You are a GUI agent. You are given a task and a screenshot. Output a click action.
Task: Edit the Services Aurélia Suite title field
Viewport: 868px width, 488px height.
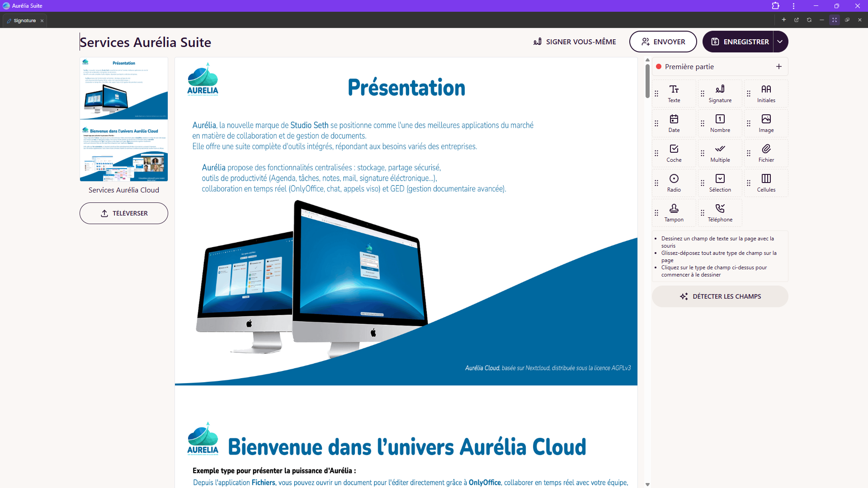pos(146,42)
